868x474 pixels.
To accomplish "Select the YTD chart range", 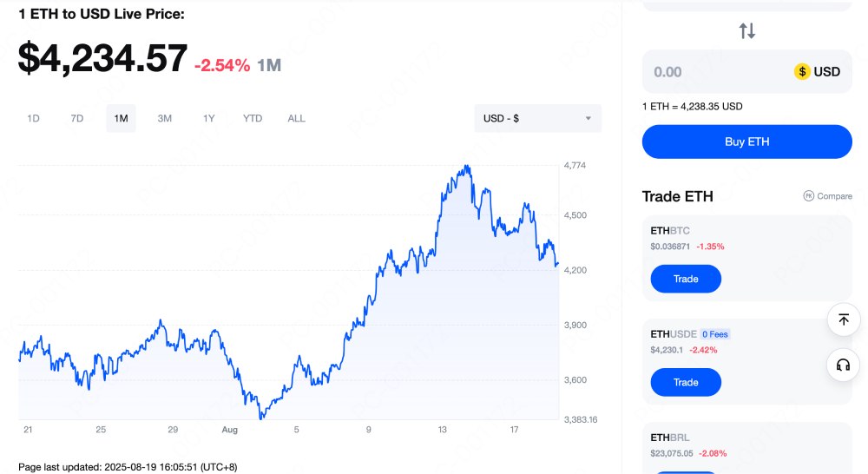I will click(x=253, y=118).
